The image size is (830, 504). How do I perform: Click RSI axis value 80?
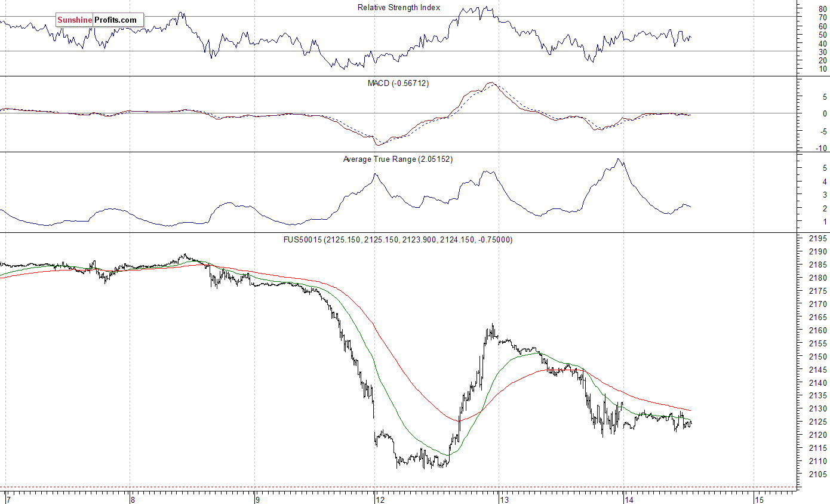(x=822, y=9)
